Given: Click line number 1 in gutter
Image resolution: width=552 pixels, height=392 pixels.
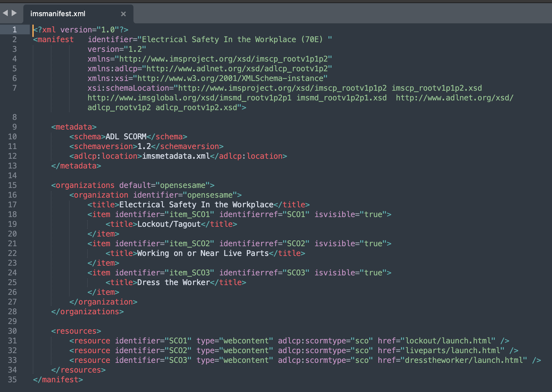Looking at the screenshot, I should pos(15,30).
